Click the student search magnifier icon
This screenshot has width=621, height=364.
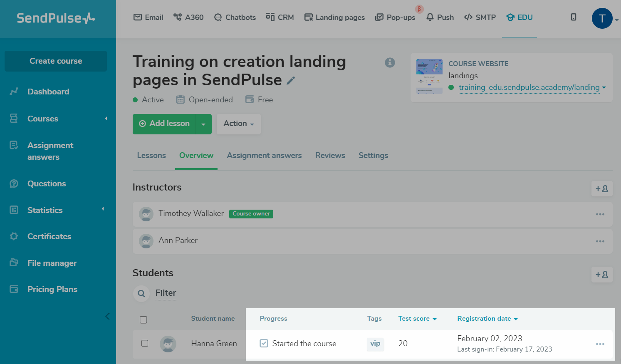(141, 293)
